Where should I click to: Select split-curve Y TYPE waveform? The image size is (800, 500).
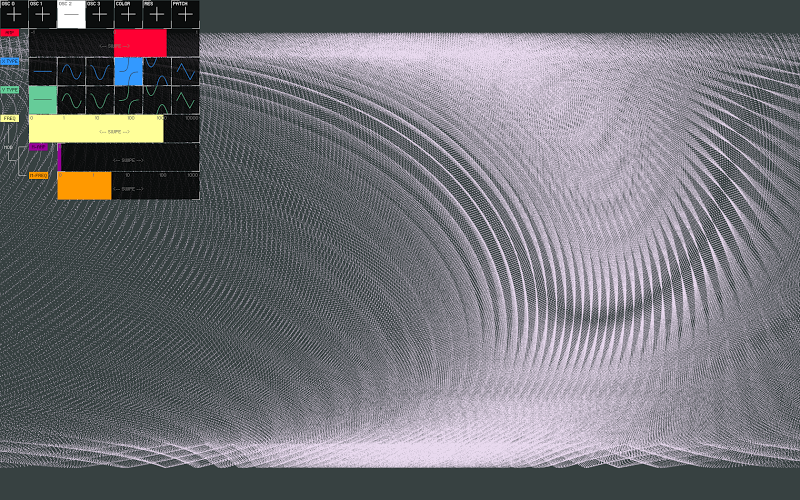click(157, 100)
